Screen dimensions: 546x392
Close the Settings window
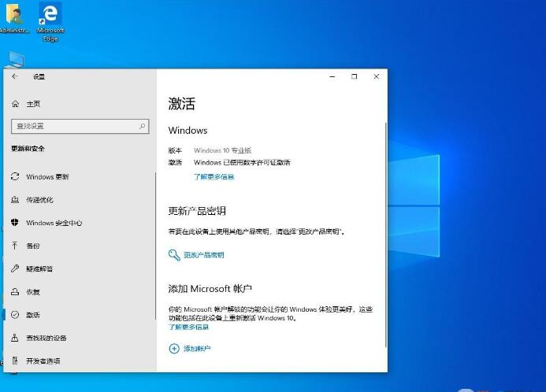click(x=376, y=76)
